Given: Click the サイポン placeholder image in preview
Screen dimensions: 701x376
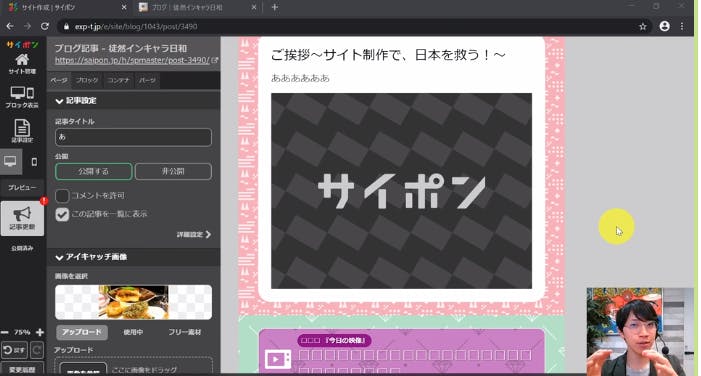Looking at the screenshot, I should [x=401, y=191].
